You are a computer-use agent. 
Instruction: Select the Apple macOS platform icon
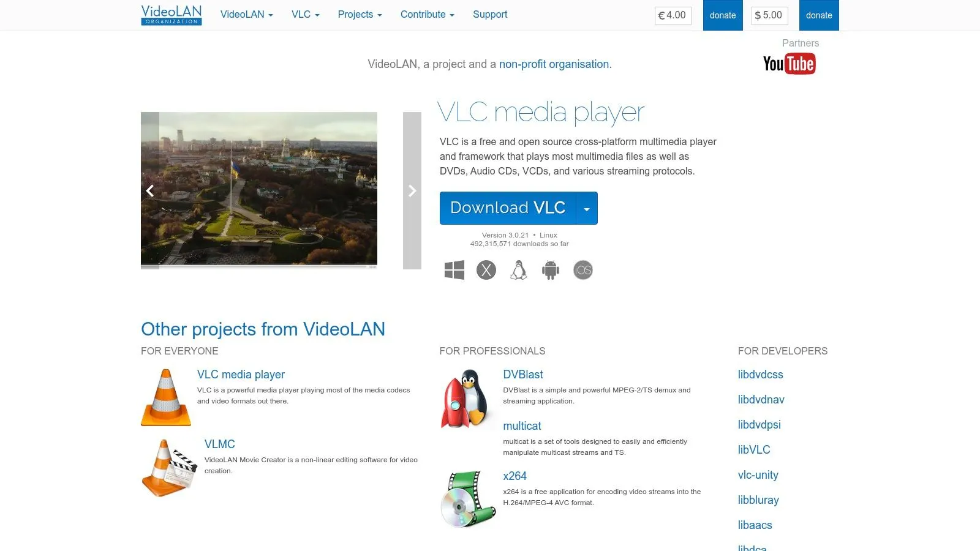(486, 269)
